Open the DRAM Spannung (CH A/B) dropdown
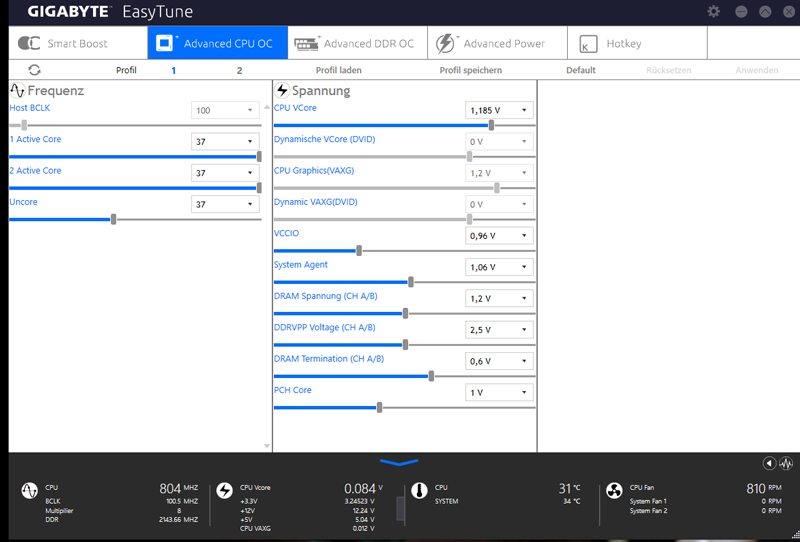The image size is (800, 542). pos(499,299)
